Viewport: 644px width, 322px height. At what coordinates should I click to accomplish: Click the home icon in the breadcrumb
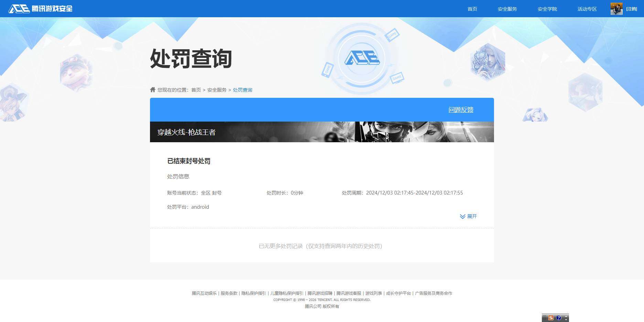coord(152,90)
